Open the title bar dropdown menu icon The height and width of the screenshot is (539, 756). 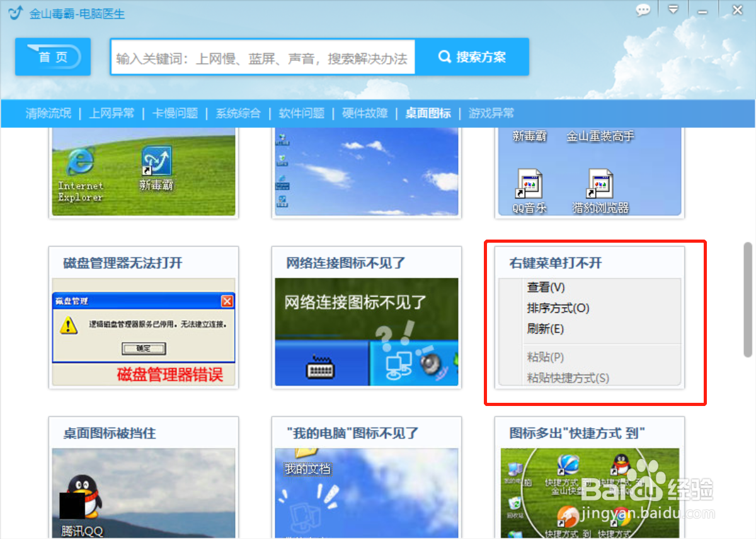pos(673,9)
